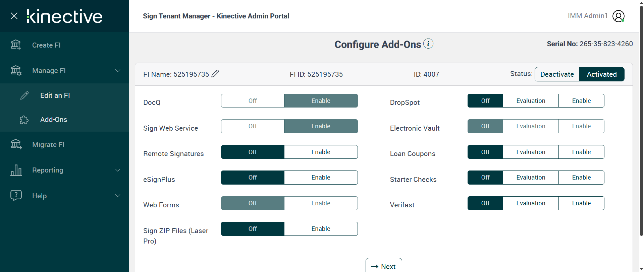This screenshot has width=644, height=272.
Task: Click the Deactivate status button
Action: [557, 74]
